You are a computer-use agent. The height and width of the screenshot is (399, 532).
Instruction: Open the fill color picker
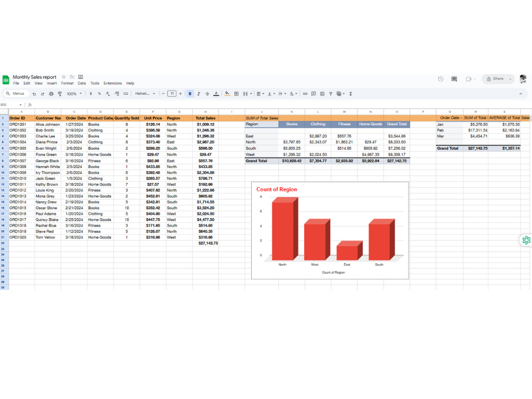point(227,94)
